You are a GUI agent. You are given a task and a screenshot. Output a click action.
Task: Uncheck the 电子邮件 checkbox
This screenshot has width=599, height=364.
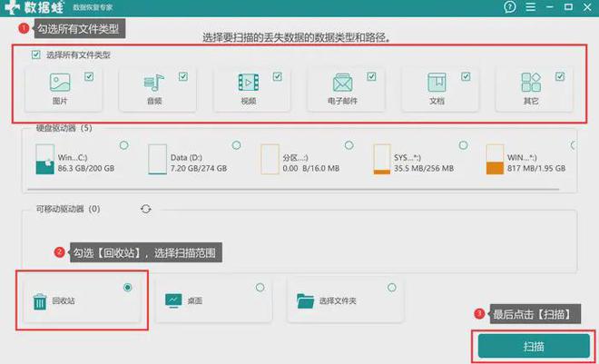[371, 77]
